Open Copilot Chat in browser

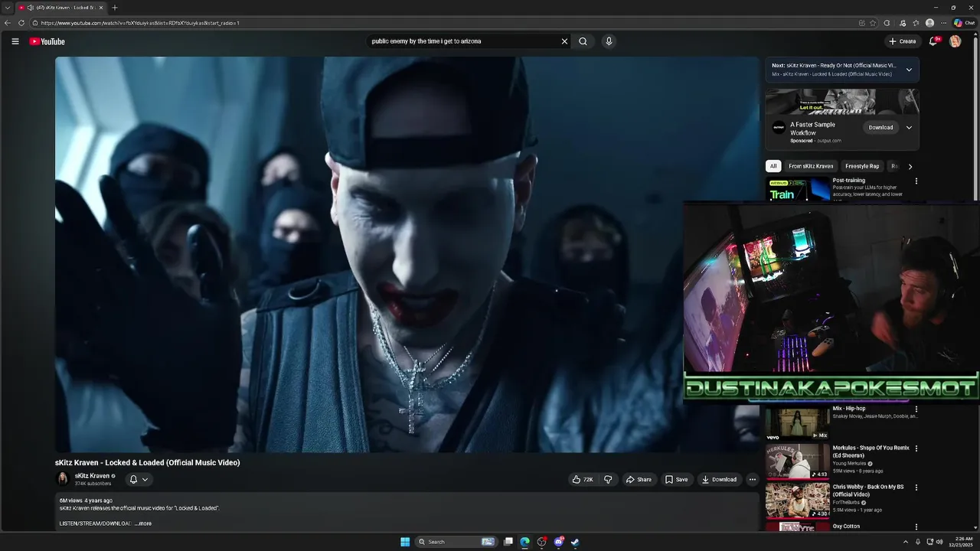[x=964, y=23]
